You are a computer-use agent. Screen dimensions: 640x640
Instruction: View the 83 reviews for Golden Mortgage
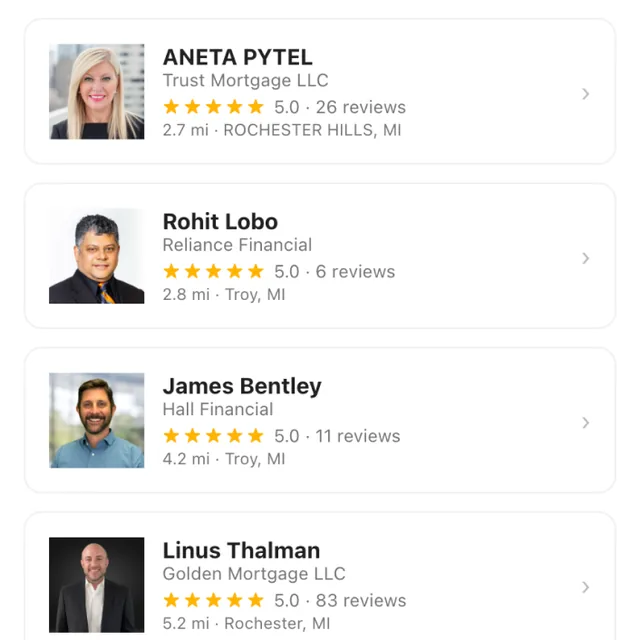click(361, 600)
